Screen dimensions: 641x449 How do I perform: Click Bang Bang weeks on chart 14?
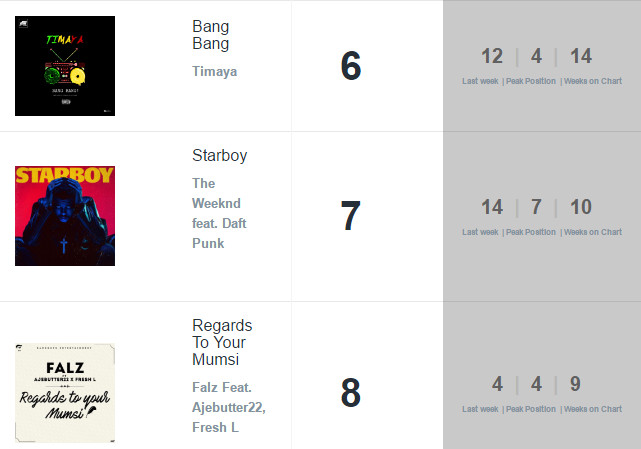tap(581, 56)
